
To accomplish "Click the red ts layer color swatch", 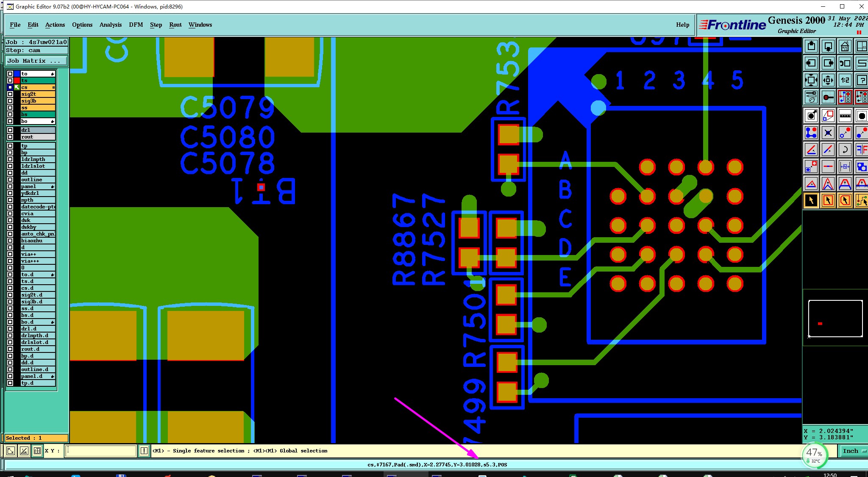I will coord(17,80).
